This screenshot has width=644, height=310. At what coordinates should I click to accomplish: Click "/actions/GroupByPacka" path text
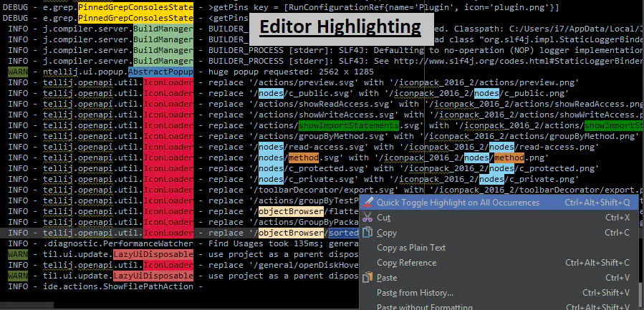click(x=306, y=222)
